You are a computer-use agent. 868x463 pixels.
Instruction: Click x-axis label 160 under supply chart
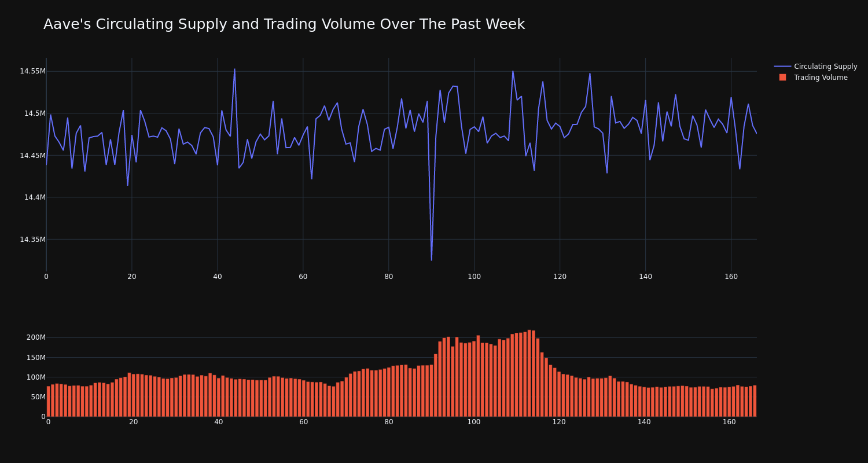point(731,277)
